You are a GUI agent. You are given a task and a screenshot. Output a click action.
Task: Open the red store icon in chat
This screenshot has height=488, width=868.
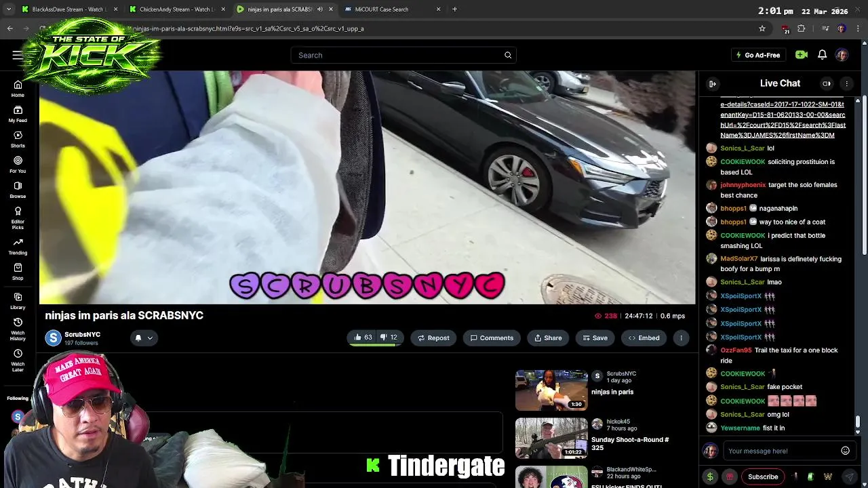(730, 476)
